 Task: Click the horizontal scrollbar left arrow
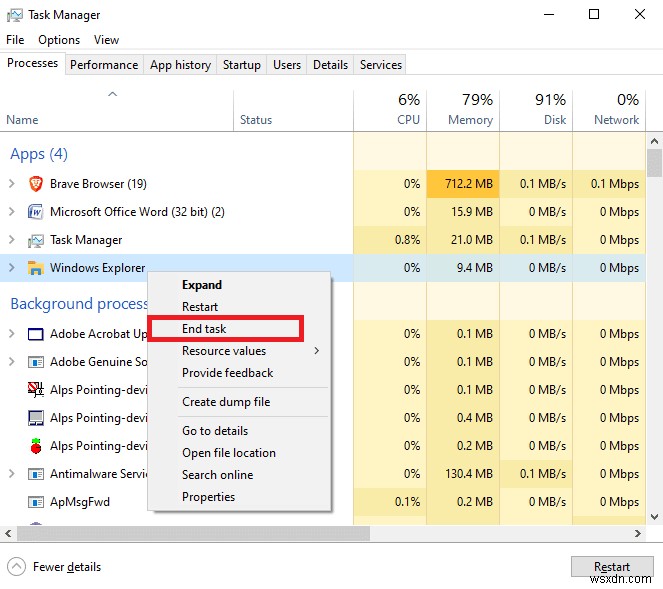8,534
